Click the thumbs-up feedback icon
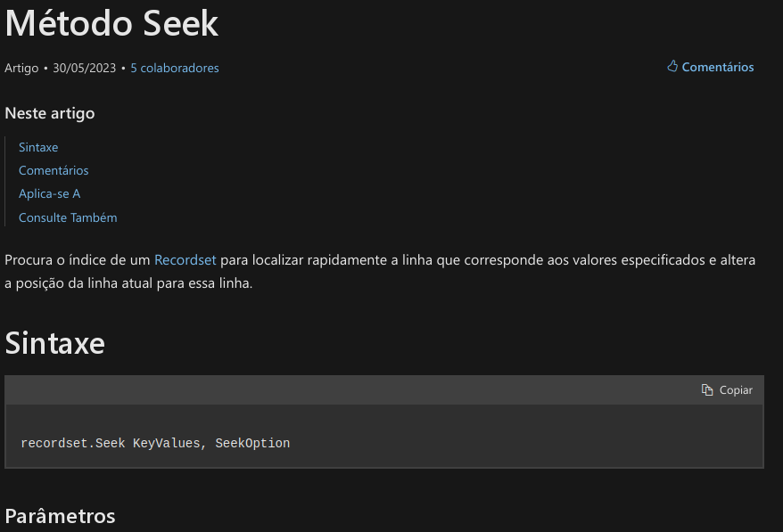The width and height of the screenshot is (783, 532). (672, 67)
